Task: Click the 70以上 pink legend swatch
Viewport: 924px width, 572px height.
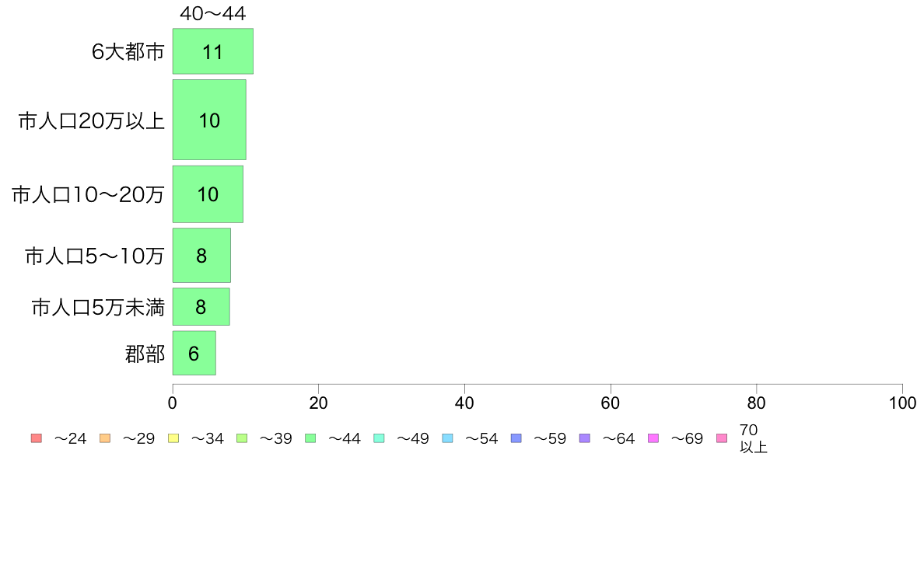Action: 722,438
